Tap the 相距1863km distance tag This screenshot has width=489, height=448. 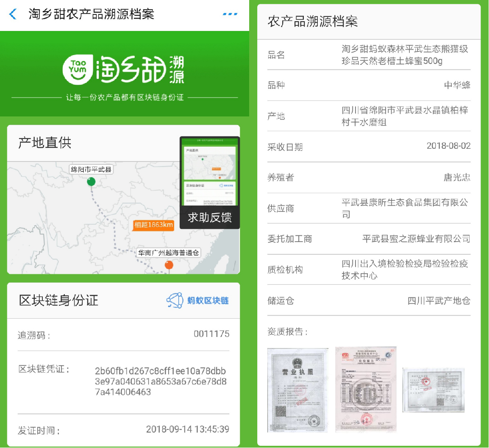click(153, 225)
